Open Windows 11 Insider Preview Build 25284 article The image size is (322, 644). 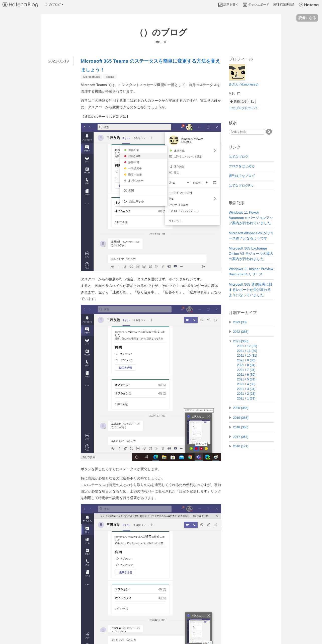point(251,272)
